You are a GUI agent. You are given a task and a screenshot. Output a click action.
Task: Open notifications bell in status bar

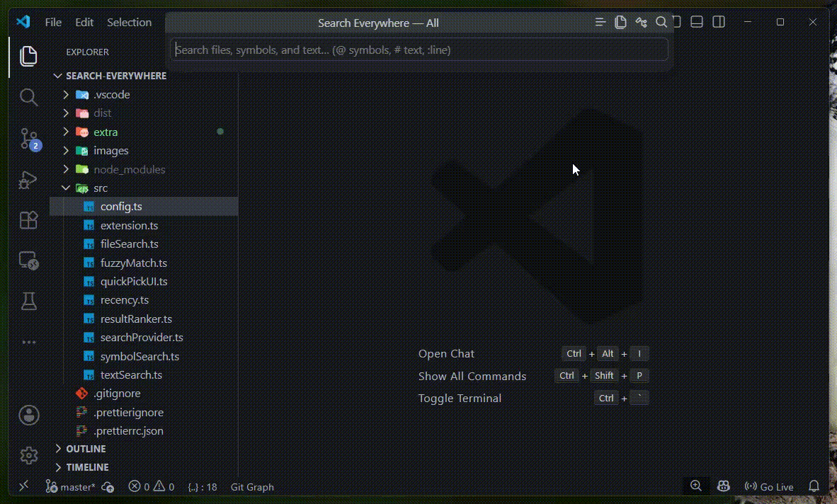point(814,486)
